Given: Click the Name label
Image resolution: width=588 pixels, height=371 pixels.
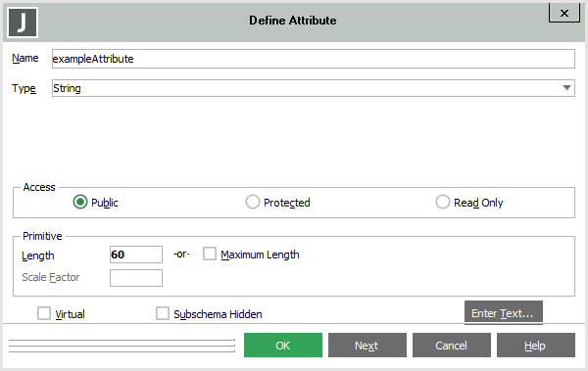Looking at the screenshot, I should pos(25,58).
